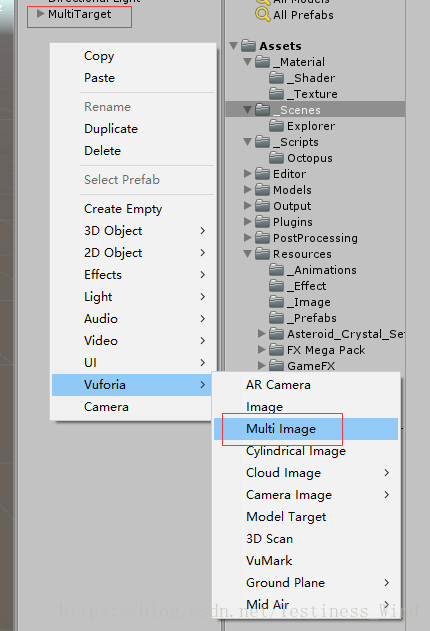Click the _Shader folder icon

click(276, 77)
